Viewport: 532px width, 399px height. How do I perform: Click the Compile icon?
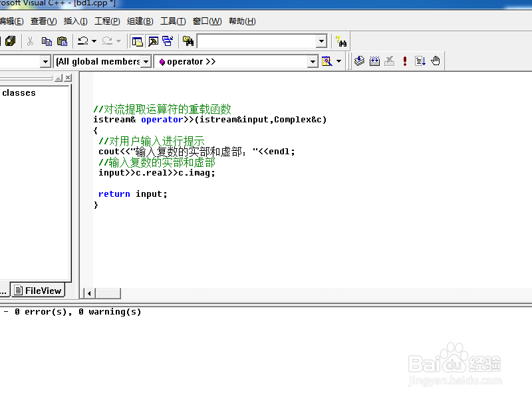[x=359, y=61]
